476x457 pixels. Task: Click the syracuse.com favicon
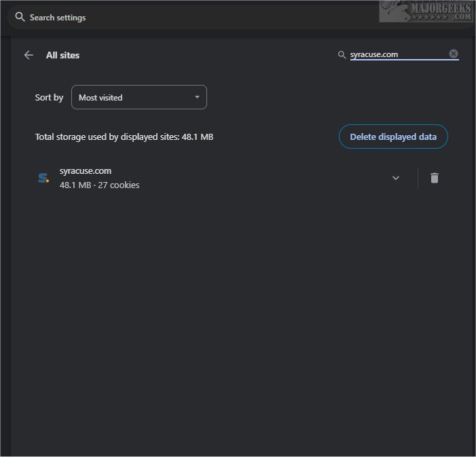pyautogui.click(x=43, y=178)
